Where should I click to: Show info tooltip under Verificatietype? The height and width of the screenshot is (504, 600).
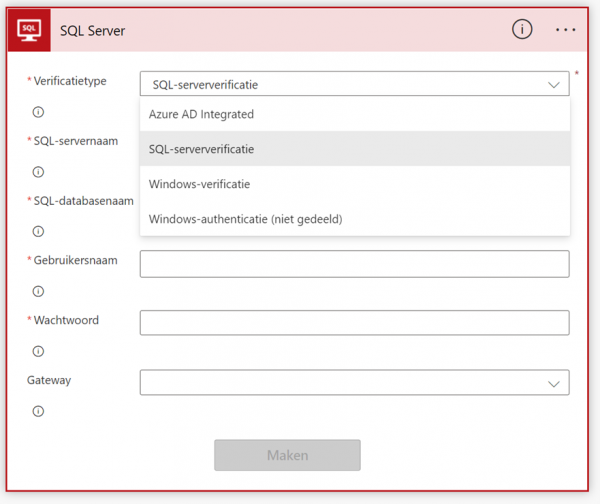click(38, 112)
